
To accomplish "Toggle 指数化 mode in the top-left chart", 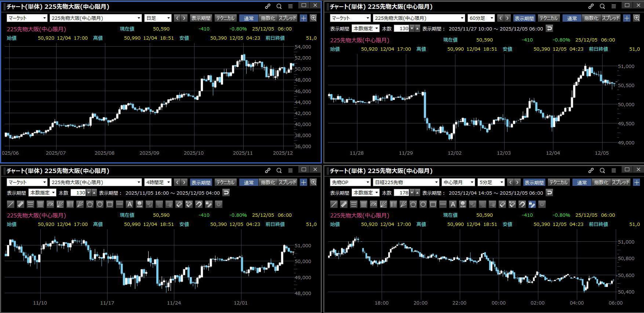I will 268,18.
